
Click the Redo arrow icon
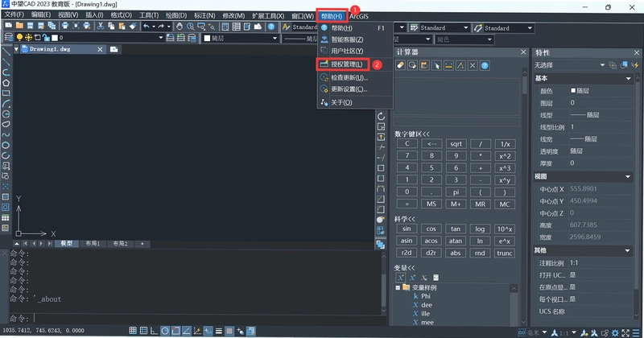[161, 27]
